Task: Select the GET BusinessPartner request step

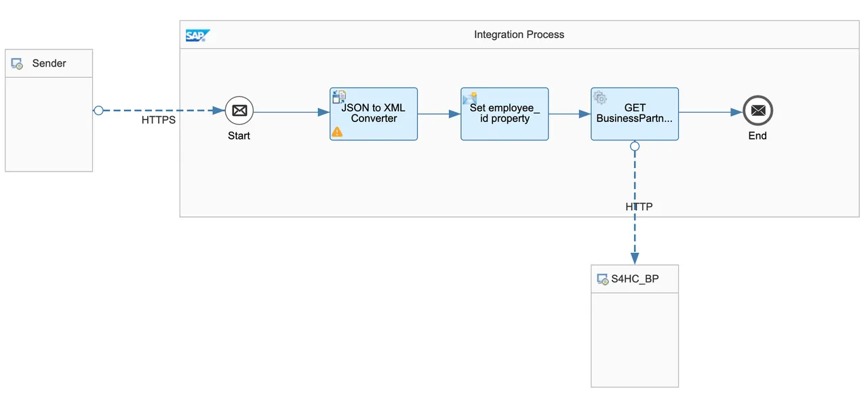Action: (x=635, y=114)
